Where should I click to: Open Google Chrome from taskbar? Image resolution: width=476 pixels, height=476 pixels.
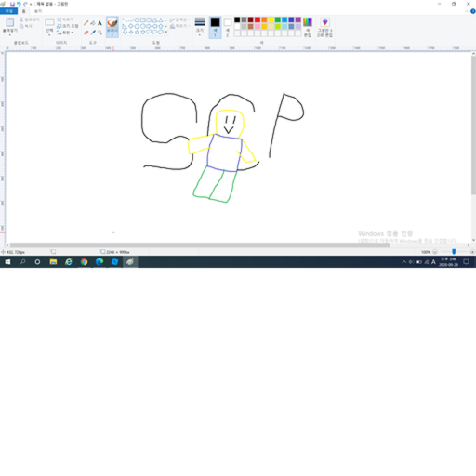pyautogui.click(x=84, y=262)
